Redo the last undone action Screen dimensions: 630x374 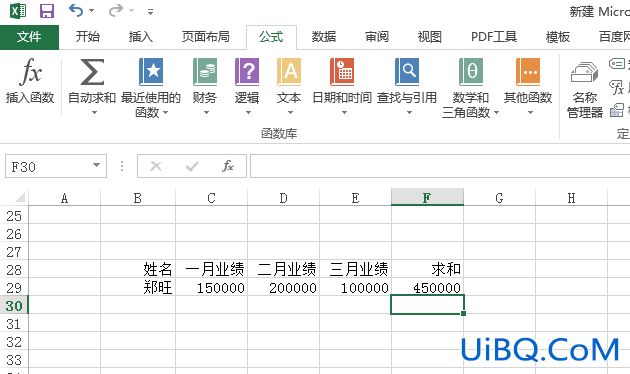click(x=116, y=10)
